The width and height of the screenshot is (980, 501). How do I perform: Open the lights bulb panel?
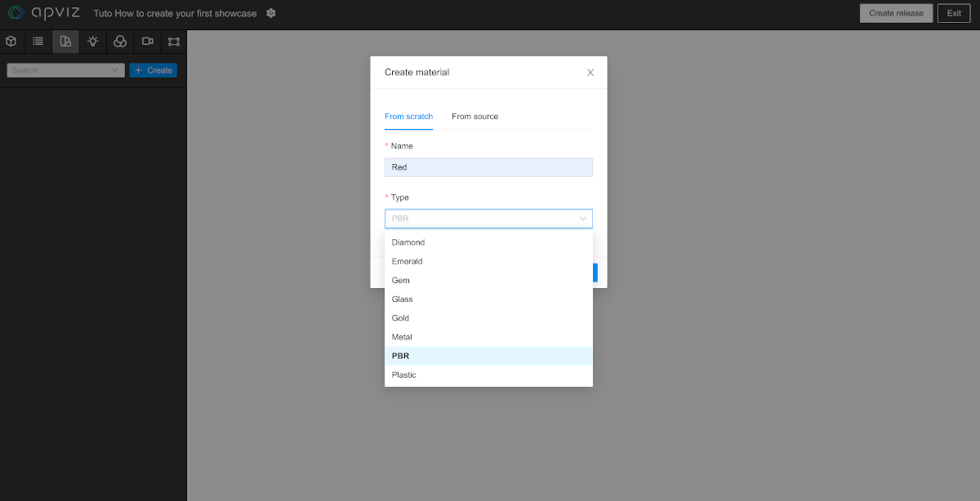[93, 42]
